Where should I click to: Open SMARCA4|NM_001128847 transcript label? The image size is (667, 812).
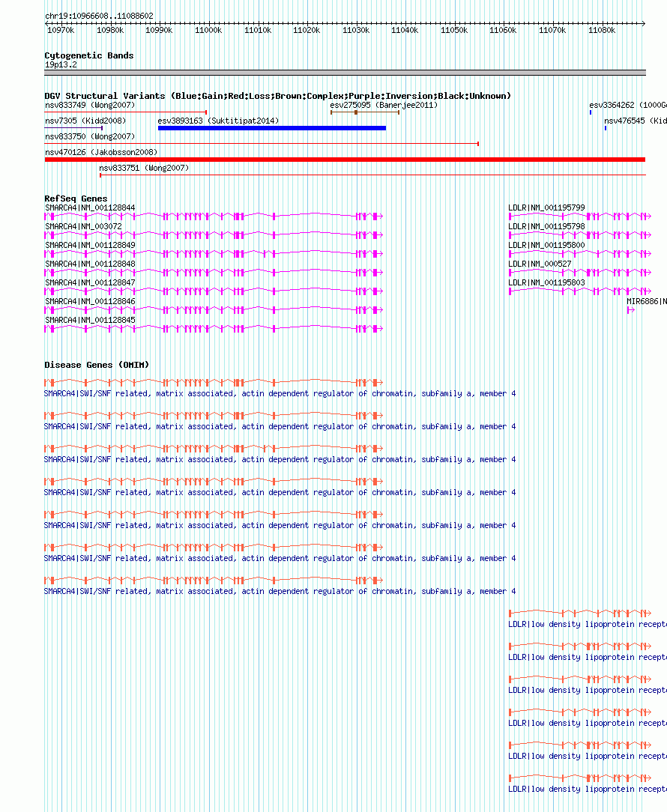[90, 282]
